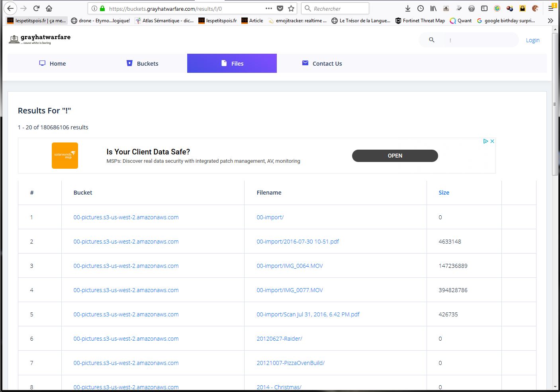Viewport: 560px width, 392px height.
Task: Open the Contact Us tab
Action: click(x=322, y=63)
